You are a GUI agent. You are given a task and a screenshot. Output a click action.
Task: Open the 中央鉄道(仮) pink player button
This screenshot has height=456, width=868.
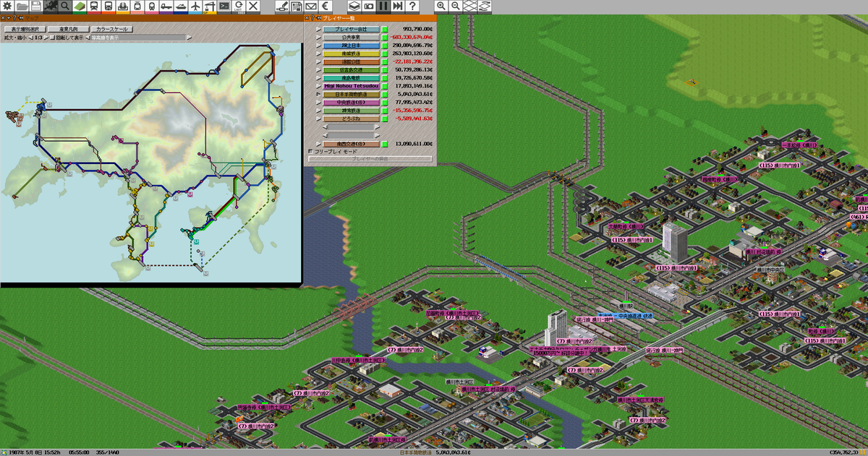(x=351, y=103)
